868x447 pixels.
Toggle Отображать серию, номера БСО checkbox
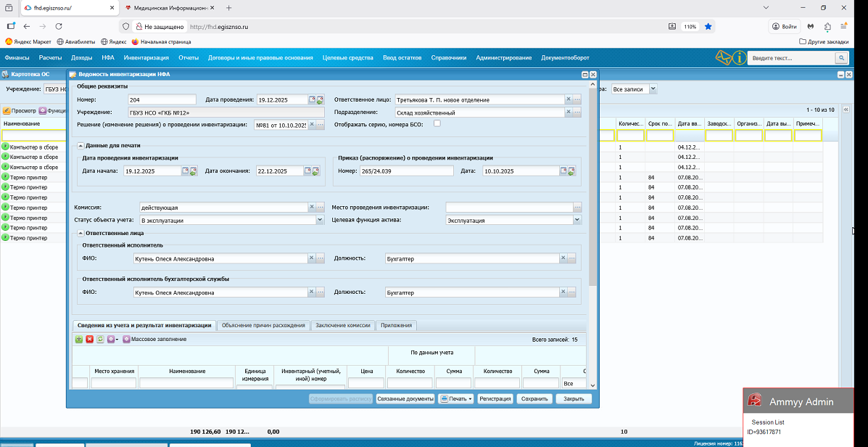point(437,124)
